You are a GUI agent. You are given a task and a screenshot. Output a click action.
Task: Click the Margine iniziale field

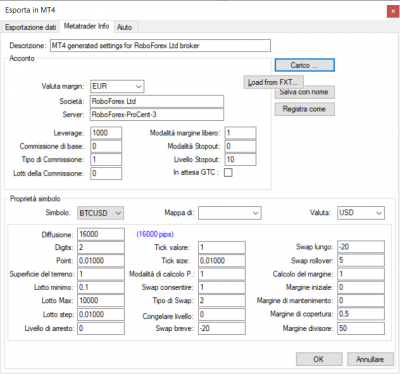click(x=361, y=288)
